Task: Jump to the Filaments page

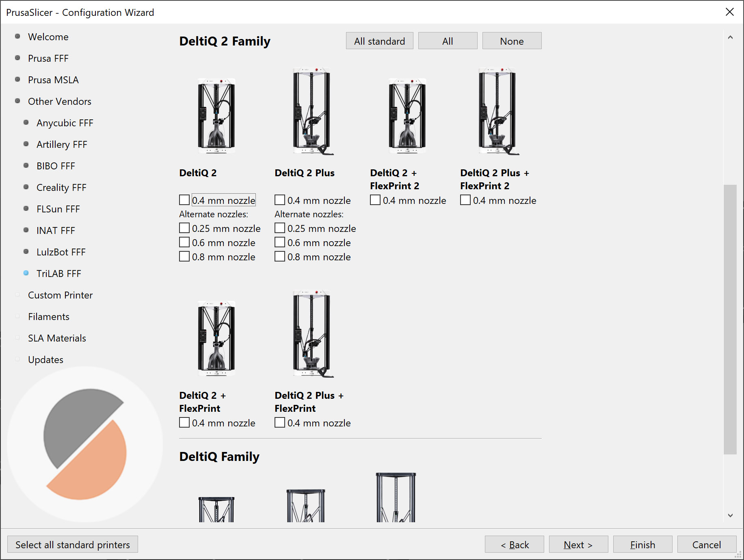Action: tap(49, 317)
